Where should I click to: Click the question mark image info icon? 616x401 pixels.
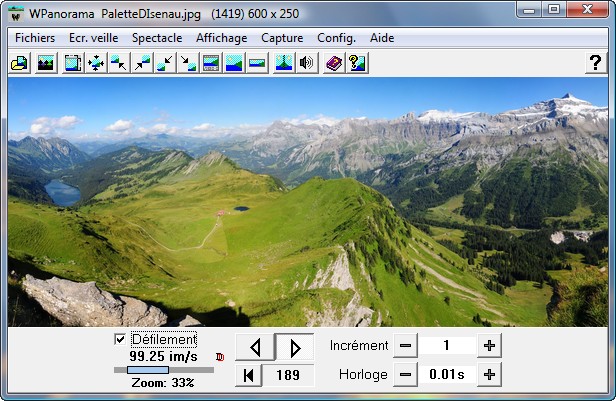pos(357,63)
